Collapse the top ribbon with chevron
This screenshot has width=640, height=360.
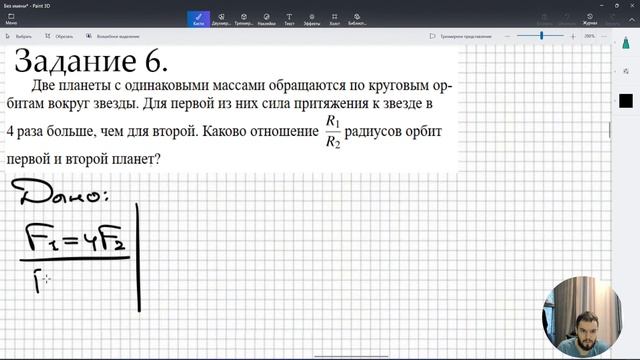coord(631,19)
